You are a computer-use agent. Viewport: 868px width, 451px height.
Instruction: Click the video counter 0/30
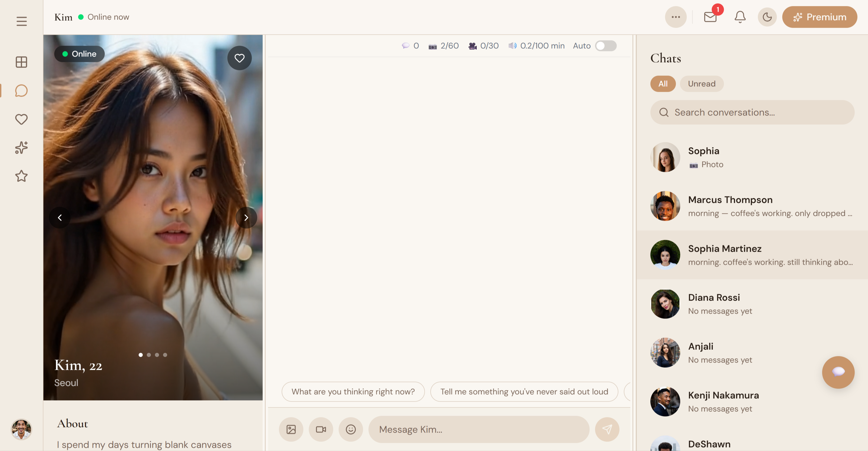(x=484, y=46)
